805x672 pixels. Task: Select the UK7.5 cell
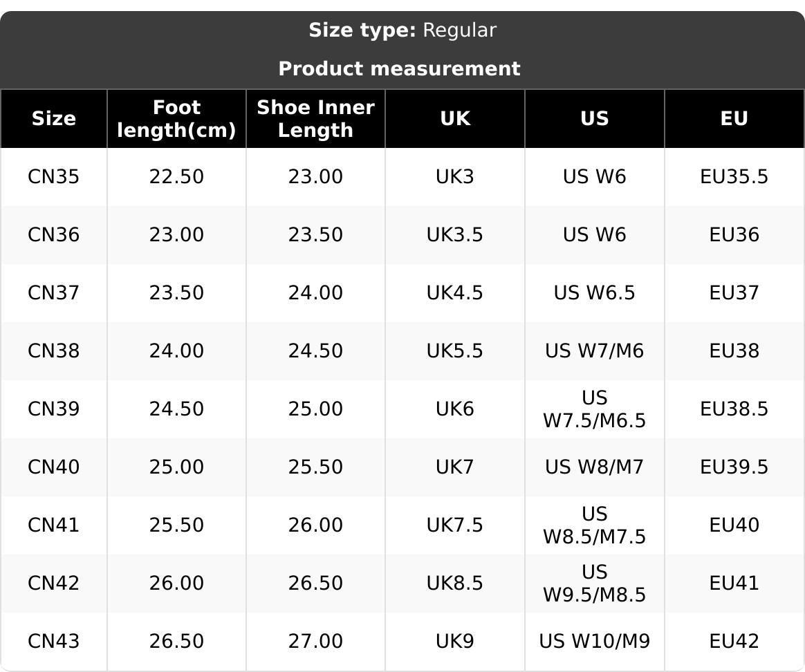[455, 525]
